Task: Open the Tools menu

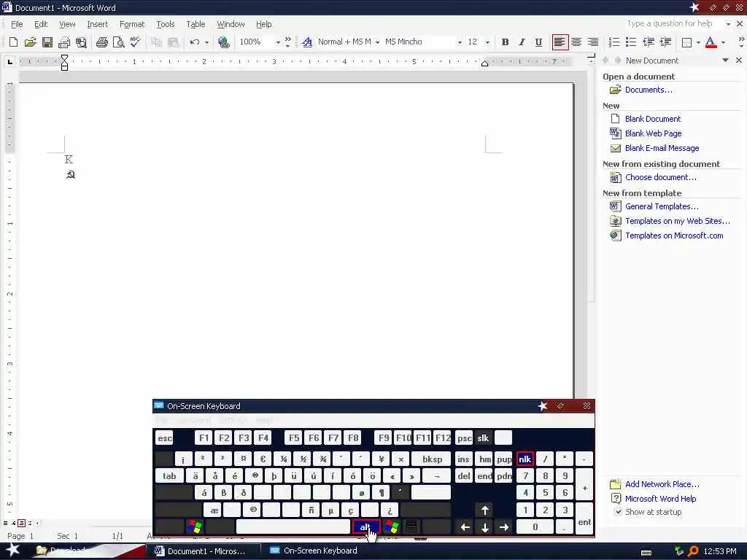Action: [x=166, y=24]
